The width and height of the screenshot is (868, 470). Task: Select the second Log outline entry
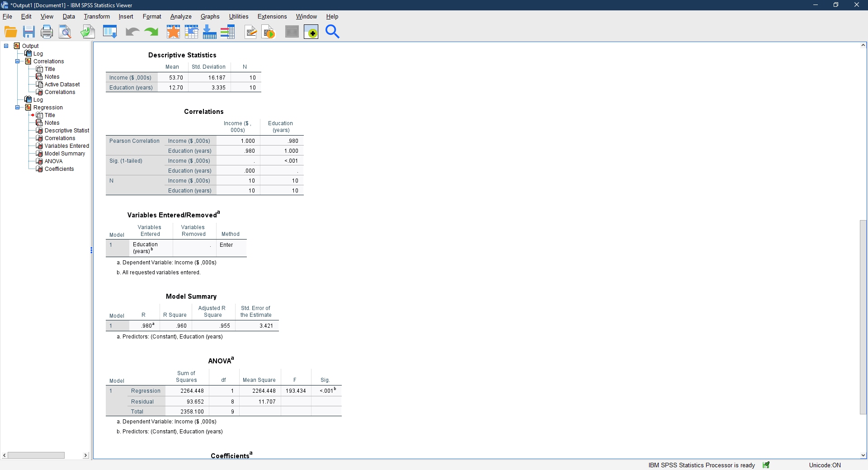[38, 100]
